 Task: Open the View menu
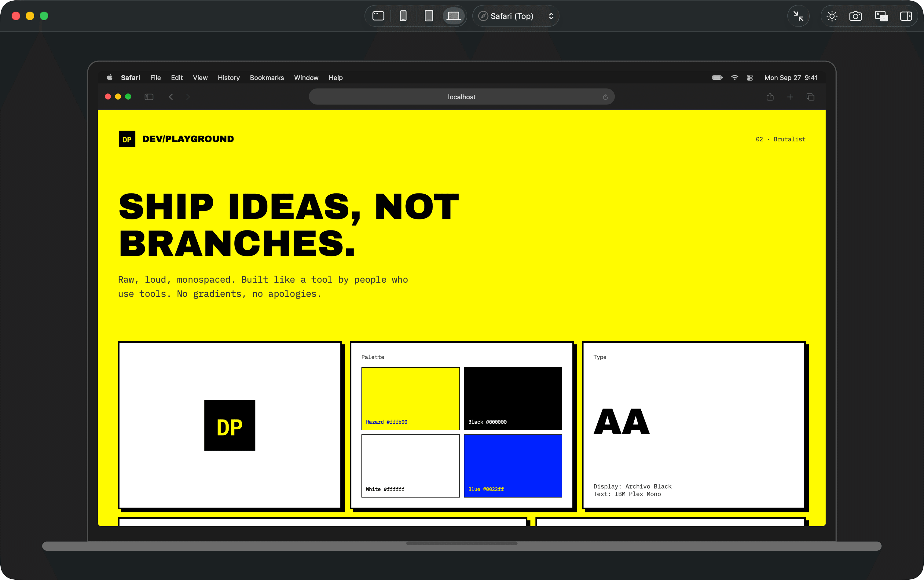(200, 78)
